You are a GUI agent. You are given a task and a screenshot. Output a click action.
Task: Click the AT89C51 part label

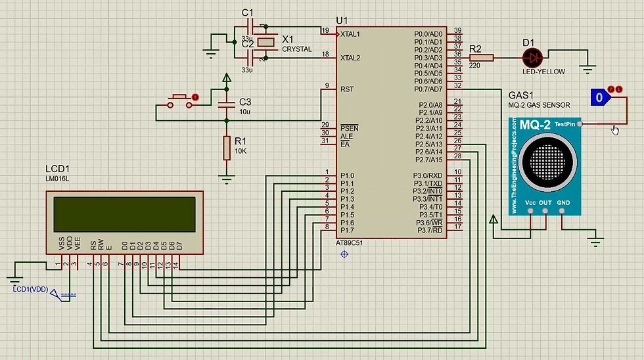coord(349,243)
